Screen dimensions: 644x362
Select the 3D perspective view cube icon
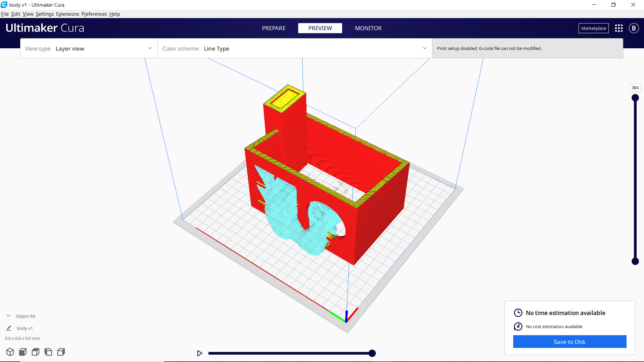(10, 352)
